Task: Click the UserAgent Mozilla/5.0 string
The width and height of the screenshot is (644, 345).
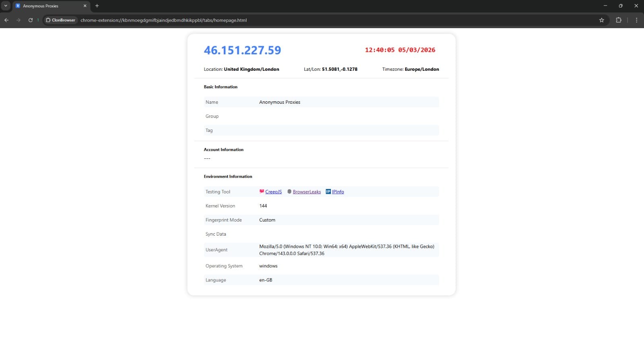Action: (x=347, y=250)
